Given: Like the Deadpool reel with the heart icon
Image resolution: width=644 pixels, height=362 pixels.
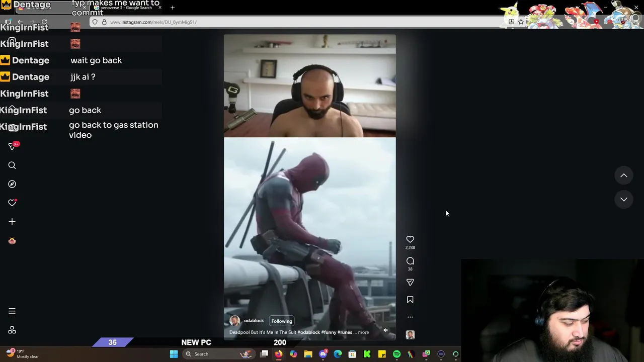Looking at the screenshot, I should 410,239.
